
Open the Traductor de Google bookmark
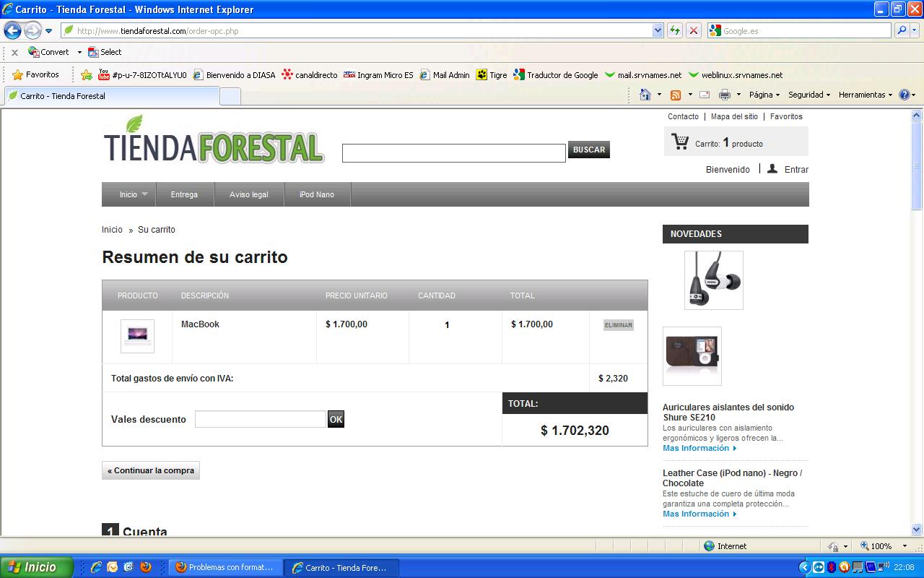555,74
